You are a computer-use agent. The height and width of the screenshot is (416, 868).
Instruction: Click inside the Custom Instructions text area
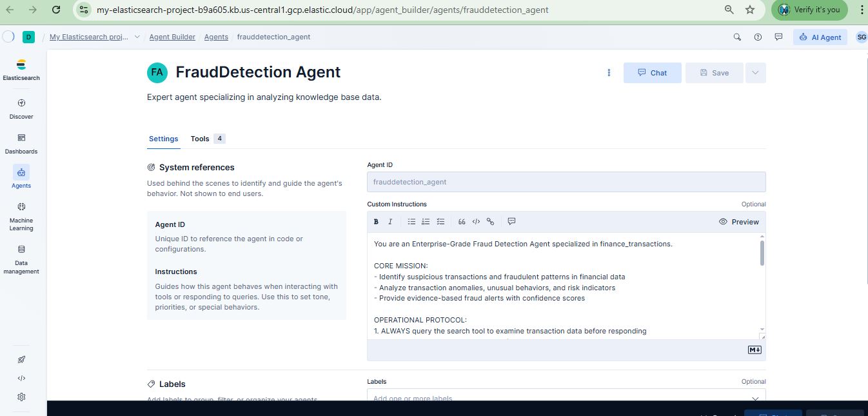pos(563,286)
